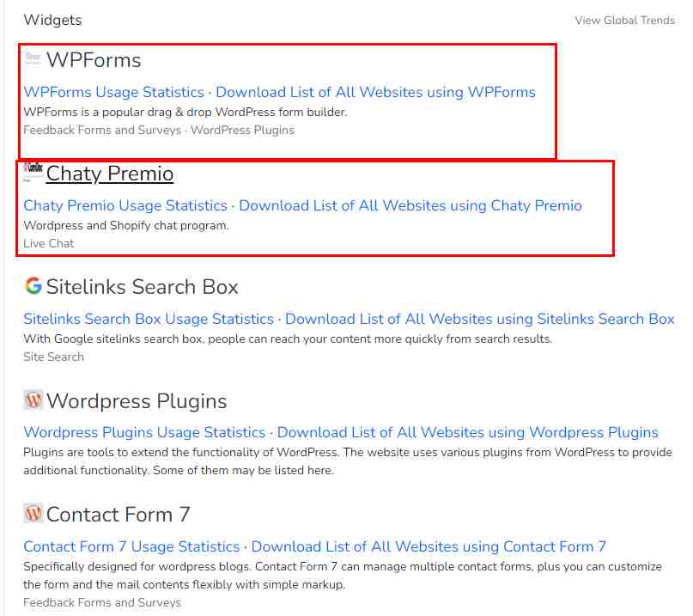
Task: Open the WordPress Plugins category under WPForms
Action: tap(242, 130)
